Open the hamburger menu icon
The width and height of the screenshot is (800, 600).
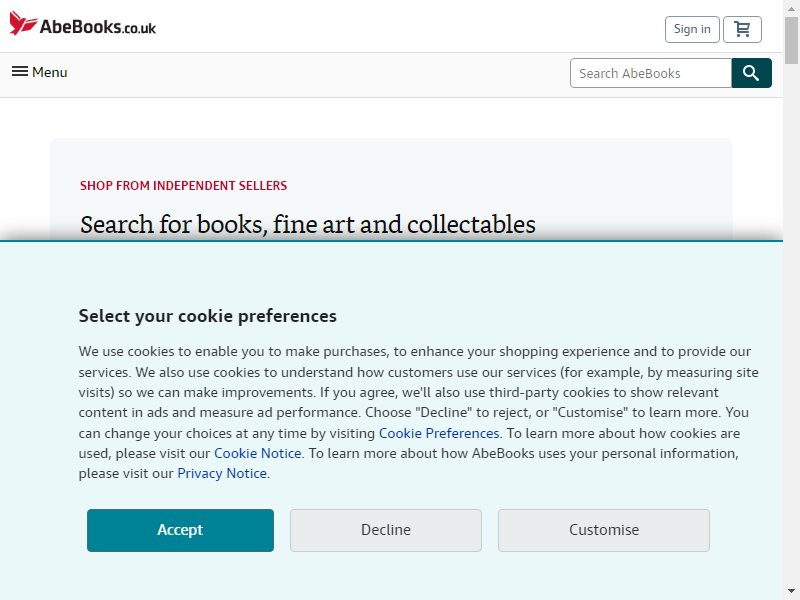point(20,71)
